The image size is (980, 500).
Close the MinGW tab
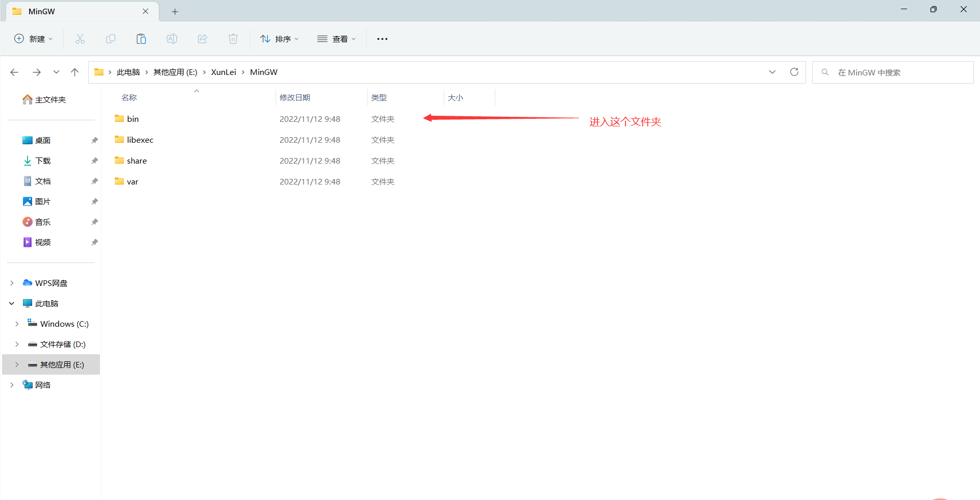click(x=145, y=11)
